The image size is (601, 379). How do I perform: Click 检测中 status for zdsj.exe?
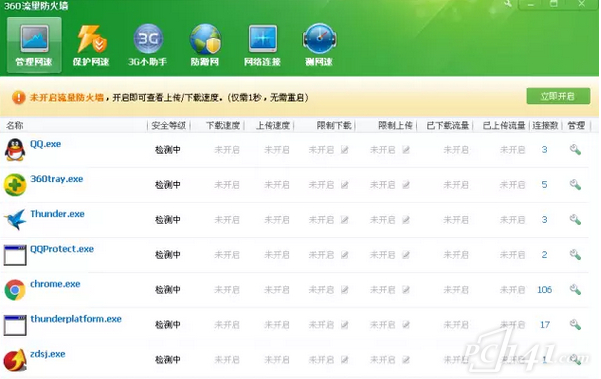[x=168, y=360]
